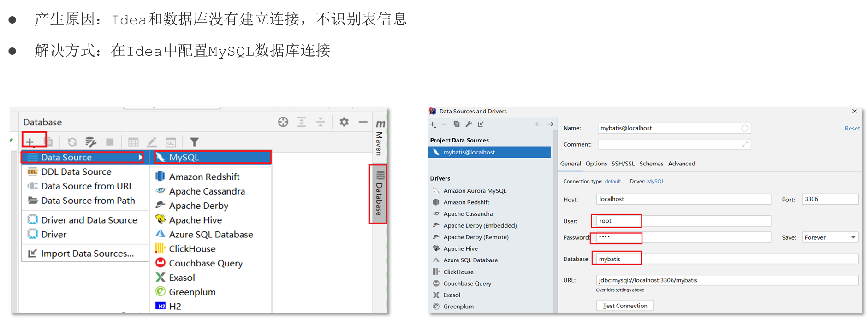868x319 pixels.
Task: Click the URL field with jdbc string
Action: (x=727, y=280)
